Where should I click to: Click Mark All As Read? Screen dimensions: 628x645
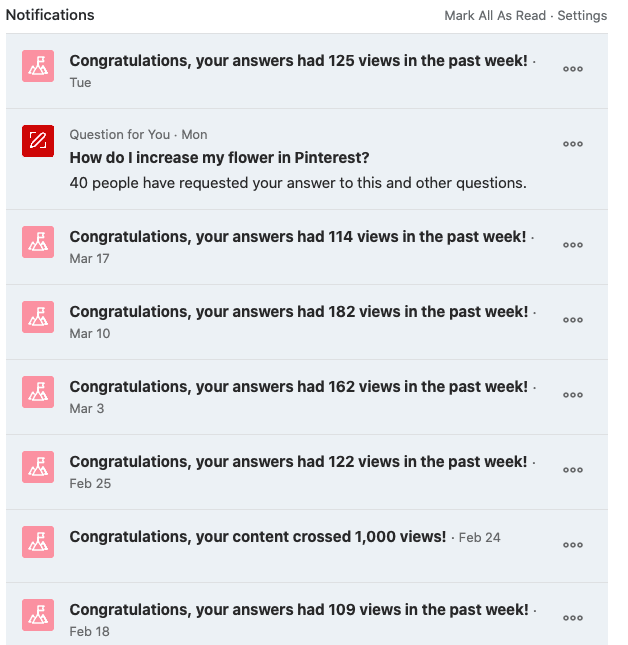coord(495,16)
